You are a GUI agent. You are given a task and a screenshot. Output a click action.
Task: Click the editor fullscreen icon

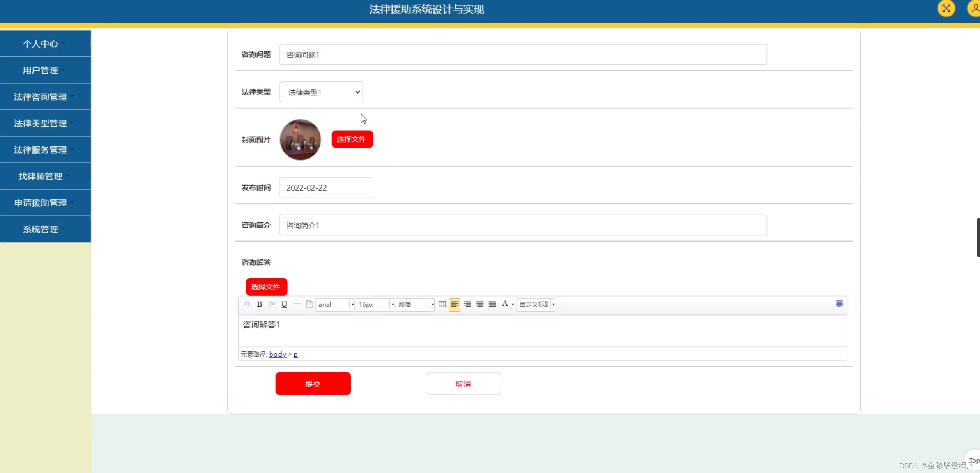839,304
